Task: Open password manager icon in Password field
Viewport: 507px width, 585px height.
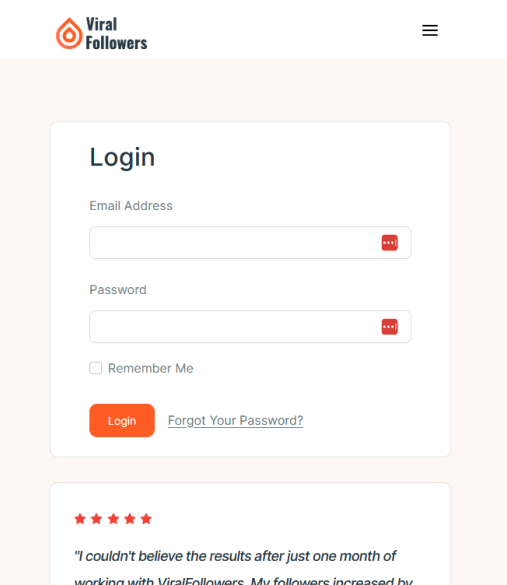Action: [389, 327]
